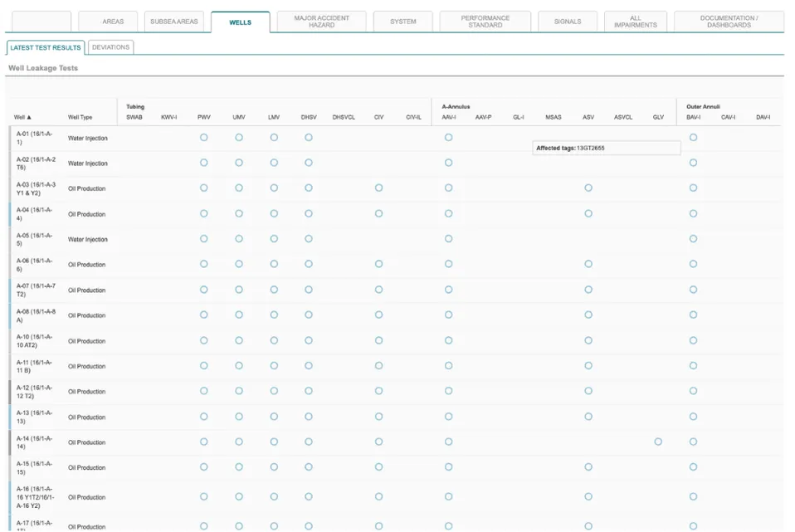Open the Subsea Areas tab

pyautogui.click(x=174, y=22)
